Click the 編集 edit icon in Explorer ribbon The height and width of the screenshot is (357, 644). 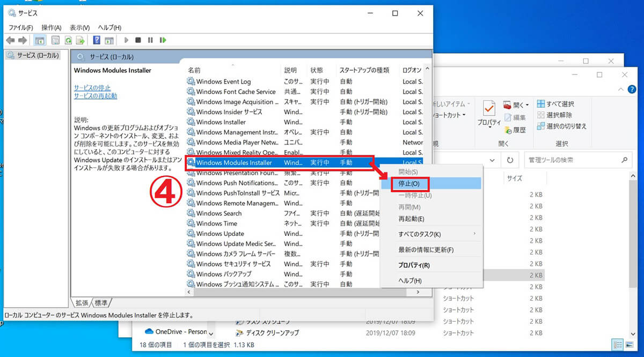pyautogui.click(x=508, y=117)
